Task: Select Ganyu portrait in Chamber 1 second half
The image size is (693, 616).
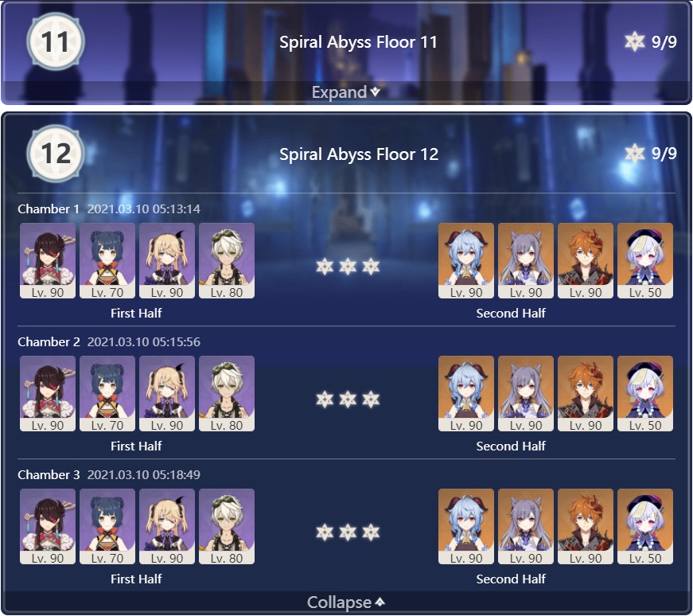Action: click(x=466, y=260)
